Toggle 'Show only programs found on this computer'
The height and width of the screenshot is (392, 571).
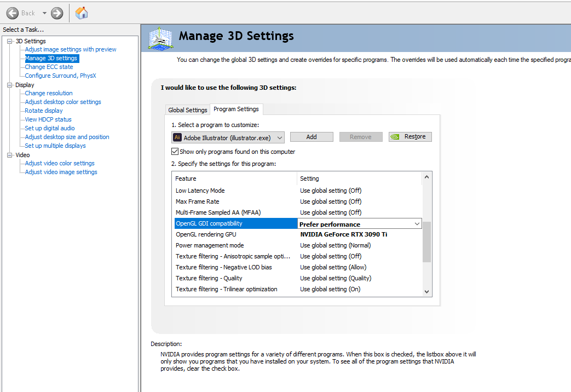pos(175,152)
